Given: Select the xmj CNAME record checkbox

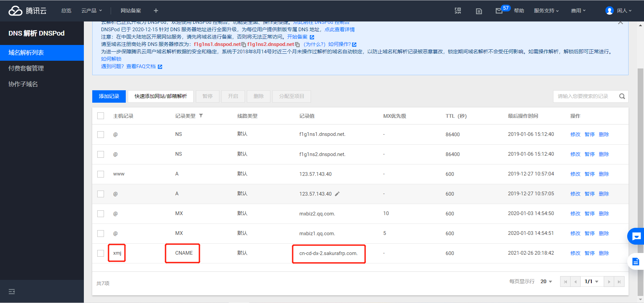Looking at the screenshot, I should tap(101, 253).
